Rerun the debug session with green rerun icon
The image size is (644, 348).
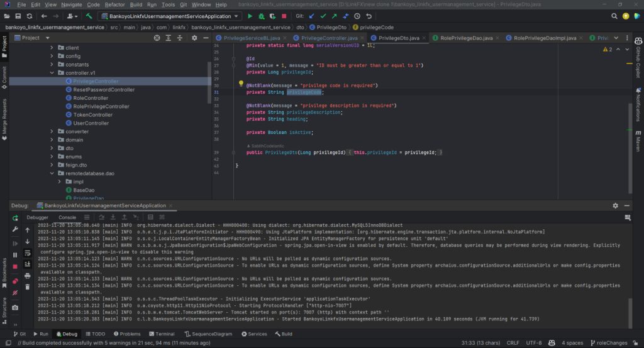coord(15,218)
